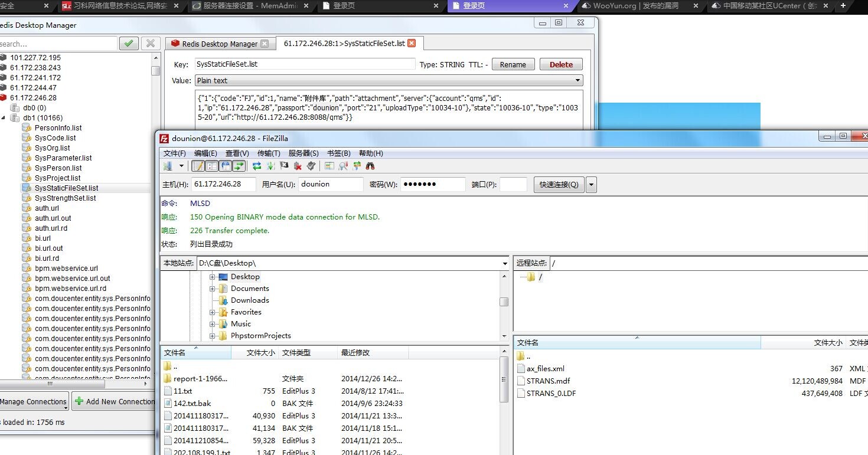
Task: Click remote root folder in tree
Action: [x=536, y=277]
